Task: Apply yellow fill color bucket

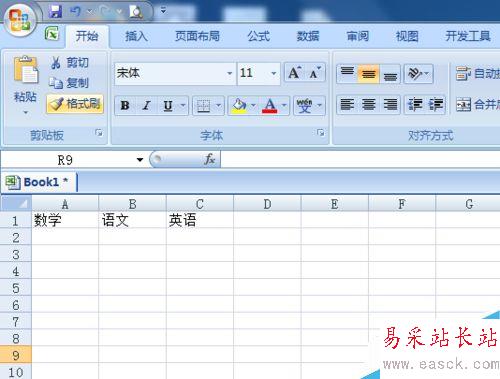Action: 239,106
